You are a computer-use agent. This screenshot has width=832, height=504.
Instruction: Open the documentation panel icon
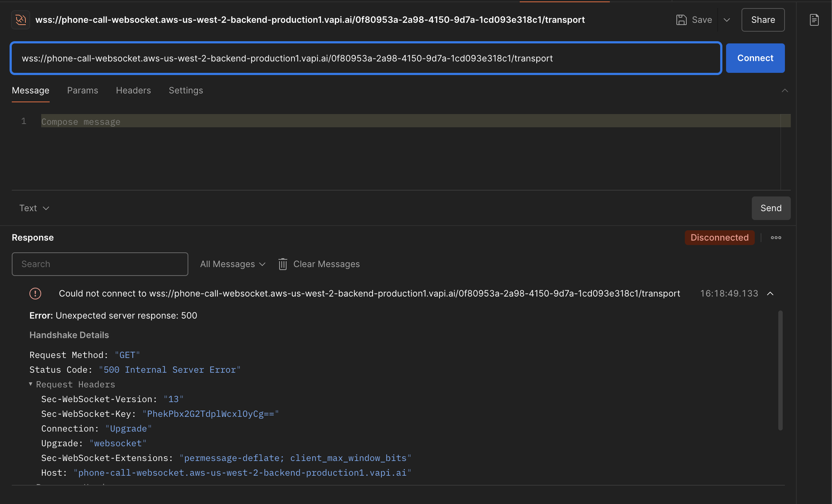click(814, 20)
